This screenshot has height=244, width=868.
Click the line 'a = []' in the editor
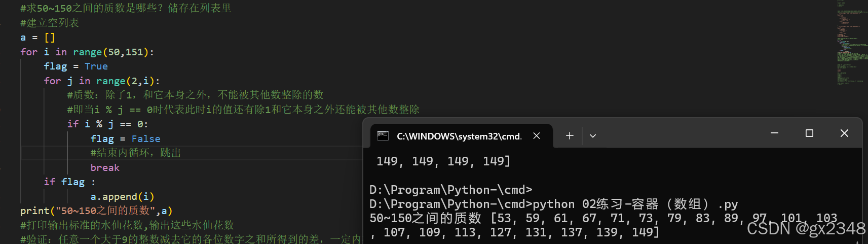pos(38,38)
